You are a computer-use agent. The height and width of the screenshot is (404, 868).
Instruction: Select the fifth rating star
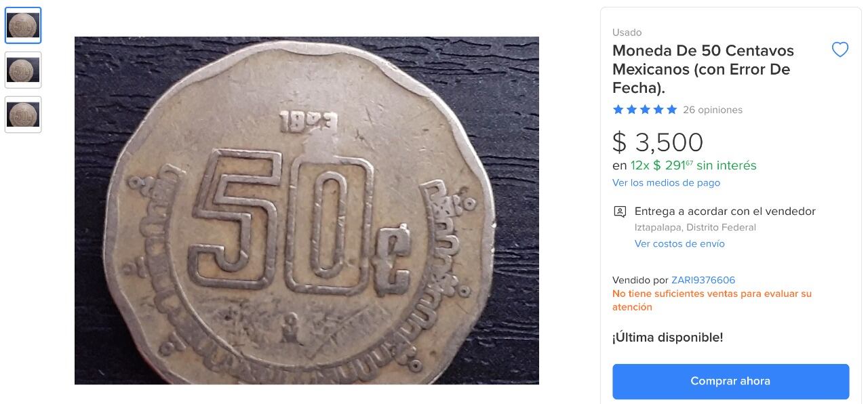[671, 109]
